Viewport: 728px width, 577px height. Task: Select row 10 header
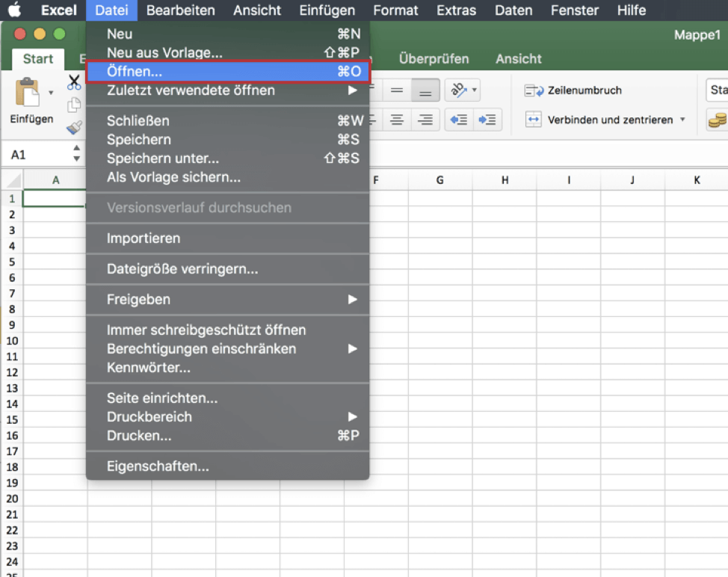12,341
